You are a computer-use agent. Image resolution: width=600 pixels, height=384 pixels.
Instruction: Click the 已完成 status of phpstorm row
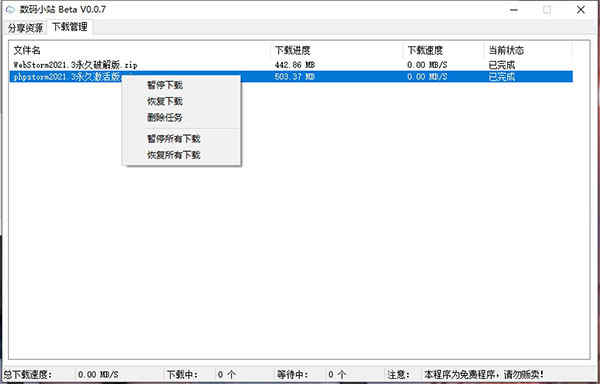[x=502, y=76]
